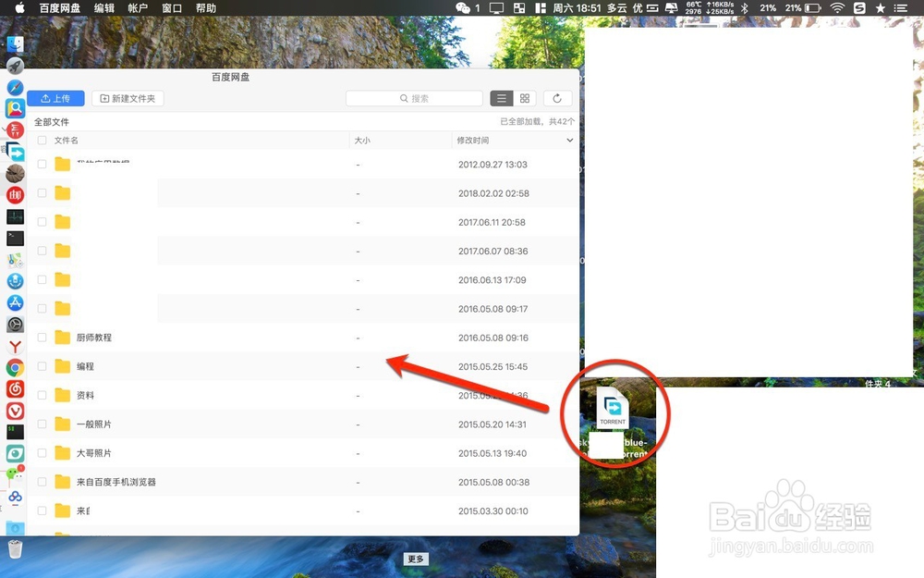Select the 大哥照片 folder name
This screenshot has width=924, height=578.
tap(94, 453)
